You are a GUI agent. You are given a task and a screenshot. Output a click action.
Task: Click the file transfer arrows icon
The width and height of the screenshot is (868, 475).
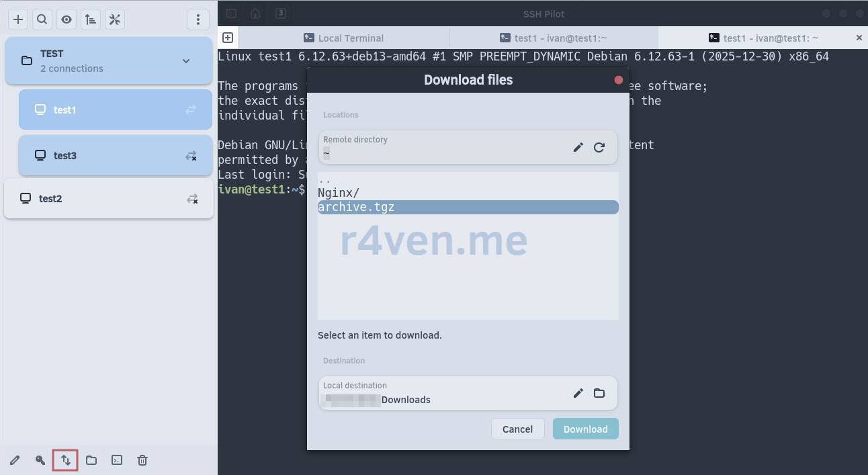coord(66,460)
